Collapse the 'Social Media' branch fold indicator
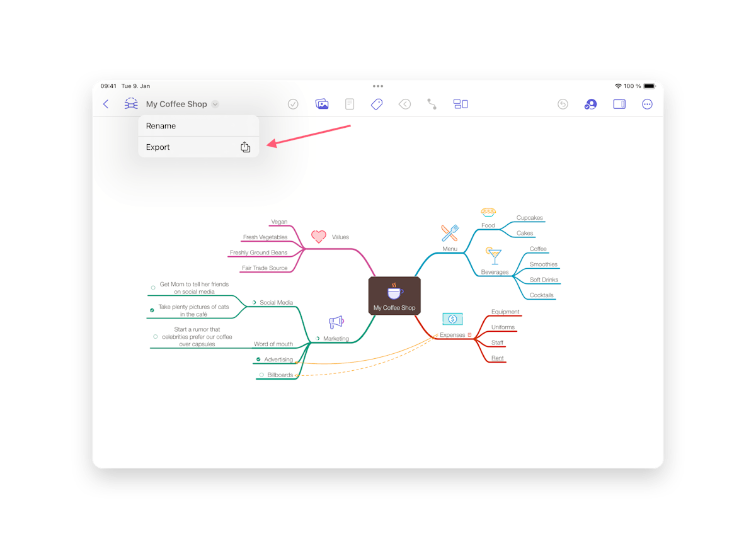This screenshot has width=756, height=549. tap(255, 302)
